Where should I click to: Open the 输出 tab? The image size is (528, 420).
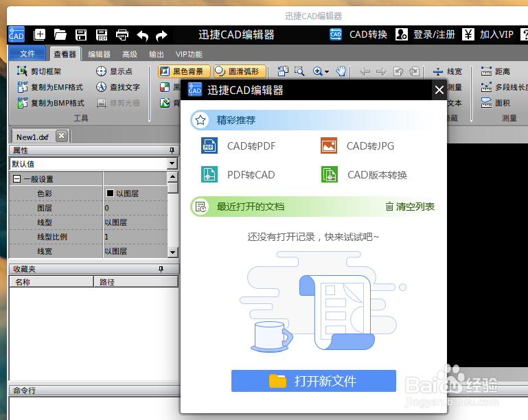[x=157, y=54]
